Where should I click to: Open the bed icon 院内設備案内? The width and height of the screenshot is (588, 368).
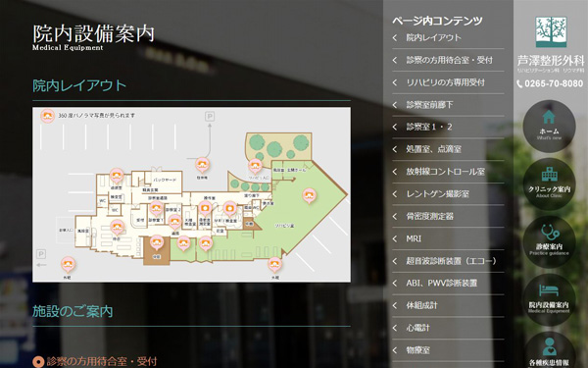pyautogui.click(x=549, y=299)
